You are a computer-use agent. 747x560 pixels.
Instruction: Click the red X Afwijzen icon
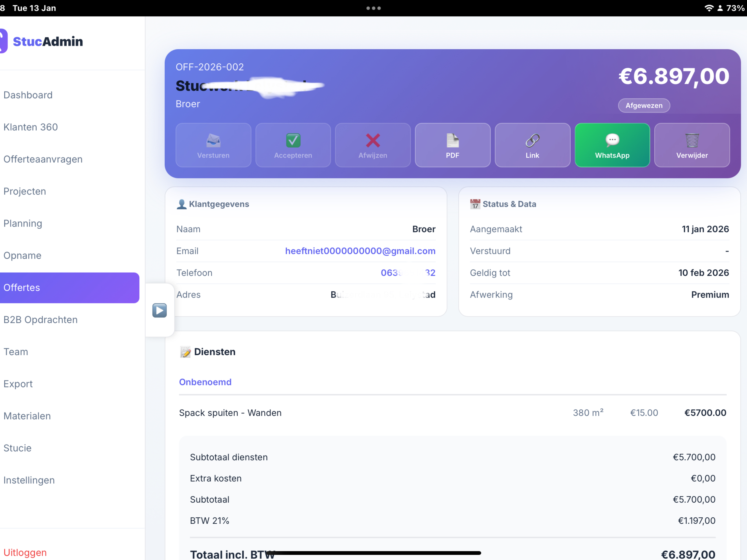[x=372, y=141]
